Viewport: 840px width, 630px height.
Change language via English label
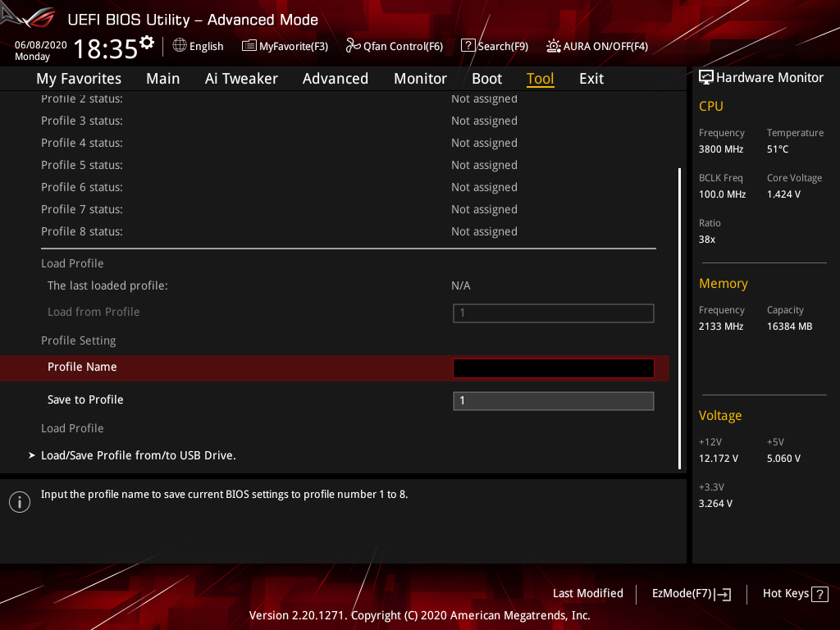click(x=206, y=47)
